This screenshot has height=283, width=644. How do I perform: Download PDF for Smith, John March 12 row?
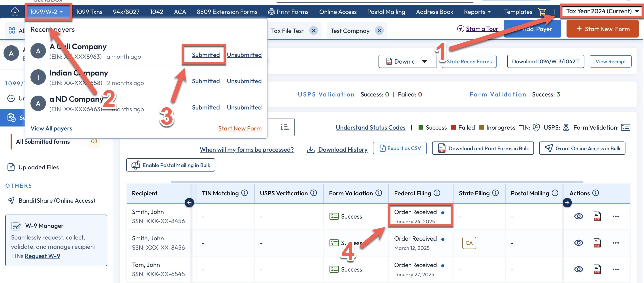(597, 243)
